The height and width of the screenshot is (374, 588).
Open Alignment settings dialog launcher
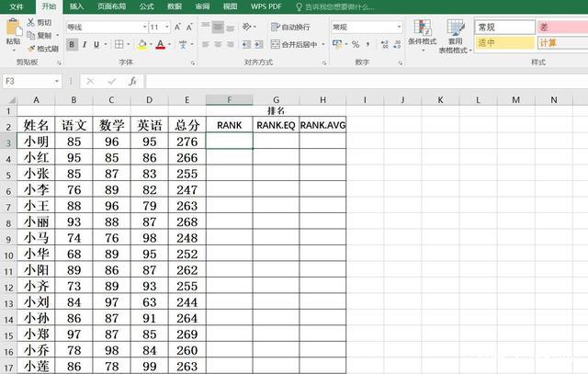point(324,63)
